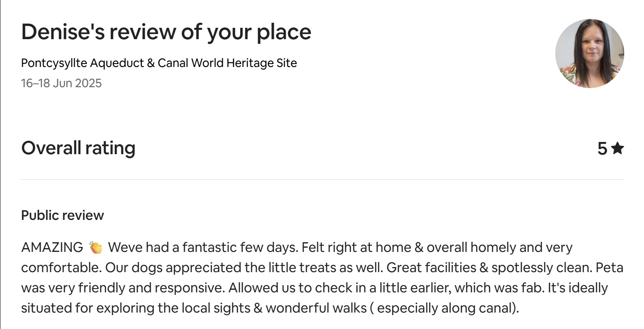Select the "Overall rating" label
644x329 pixels.
click(x=78, y=148)
